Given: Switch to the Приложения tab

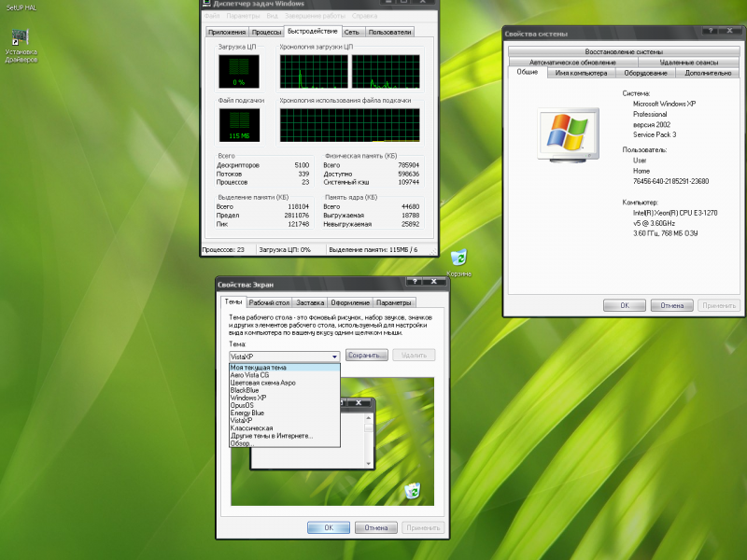Looking at the screenshot, I should click(x=227, y=32).
